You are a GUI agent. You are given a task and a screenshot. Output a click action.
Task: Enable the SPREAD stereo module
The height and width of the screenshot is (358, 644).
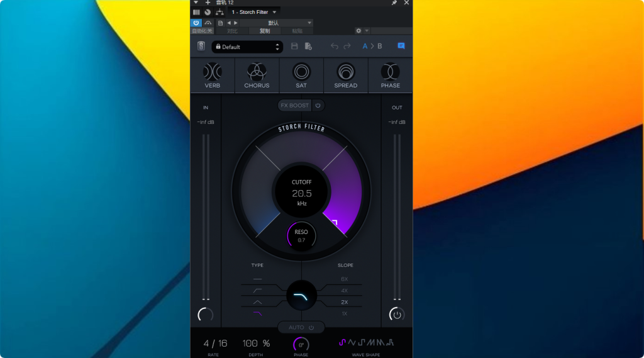[x=345, y=76]
